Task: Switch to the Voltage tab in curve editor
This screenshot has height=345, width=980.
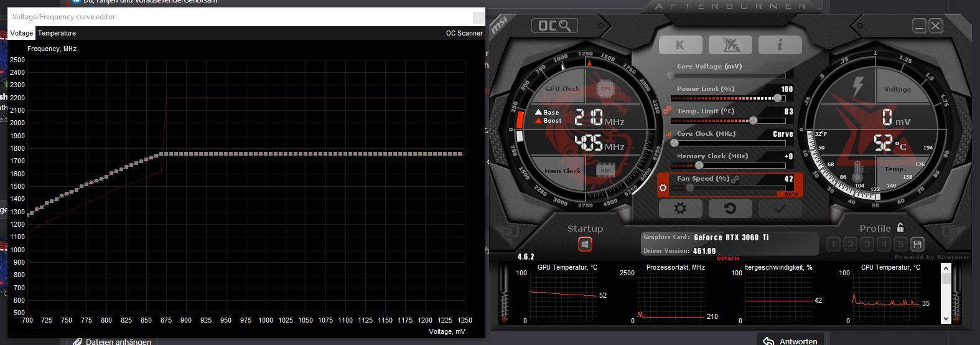Action: click(x=22, y=33)
